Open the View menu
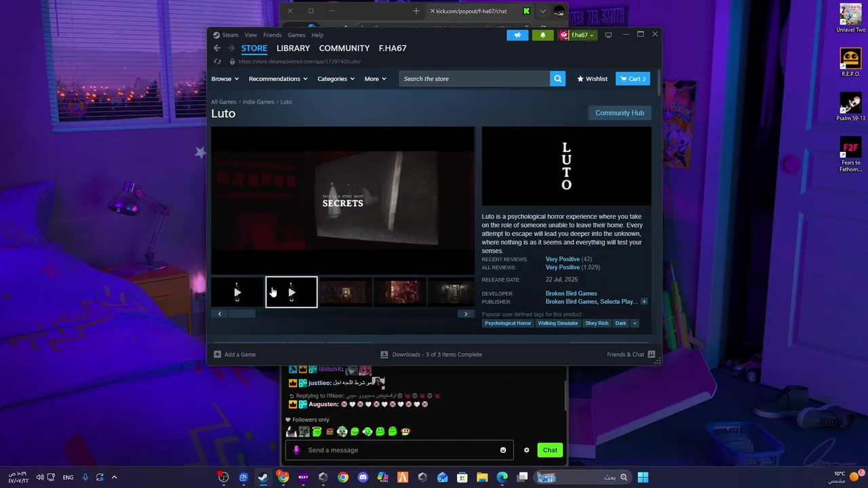This screenshot has width=868, height=488. coord(250,35)
